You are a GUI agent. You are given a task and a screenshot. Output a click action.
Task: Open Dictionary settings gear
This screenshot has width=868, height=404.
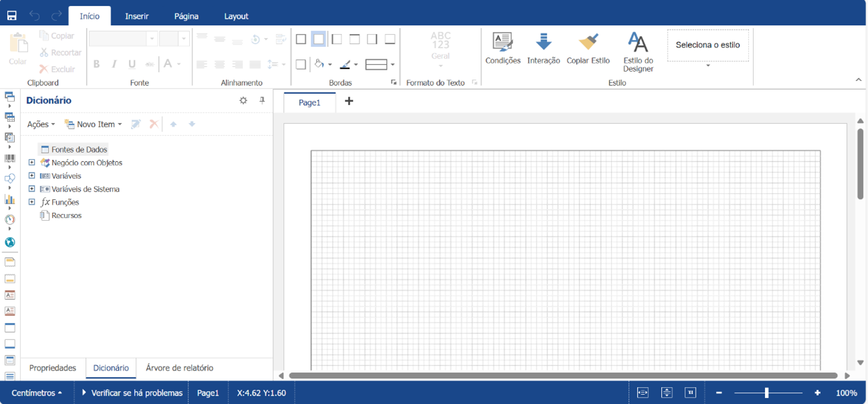(x=243, y=100)
